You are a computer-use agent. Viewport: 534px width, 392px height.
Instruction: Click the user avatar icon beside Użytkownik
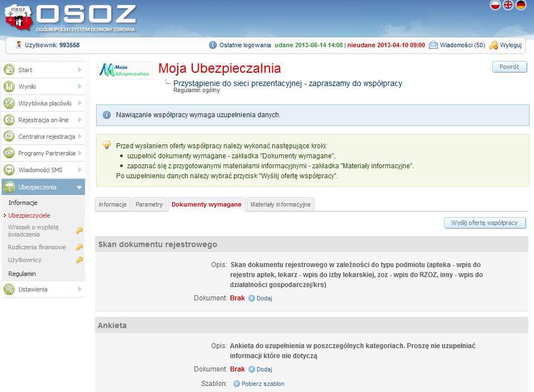(19, 45)
